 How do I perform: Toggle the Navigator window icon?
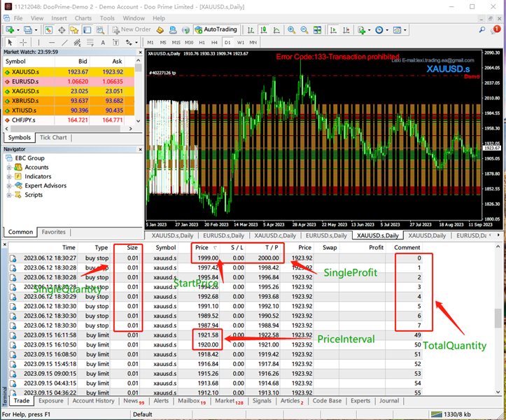tap(74, 30)
